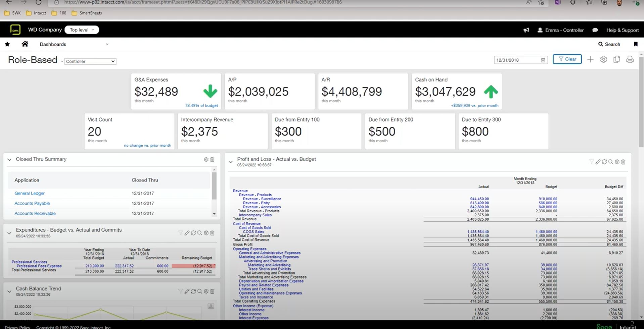The image size is (644, 329).
Task: Open the Top level entity selector
Action: (x=82, y=30)
